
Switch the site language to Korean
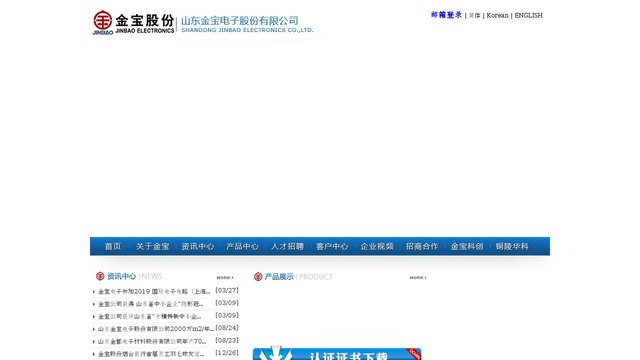(497, 16)
